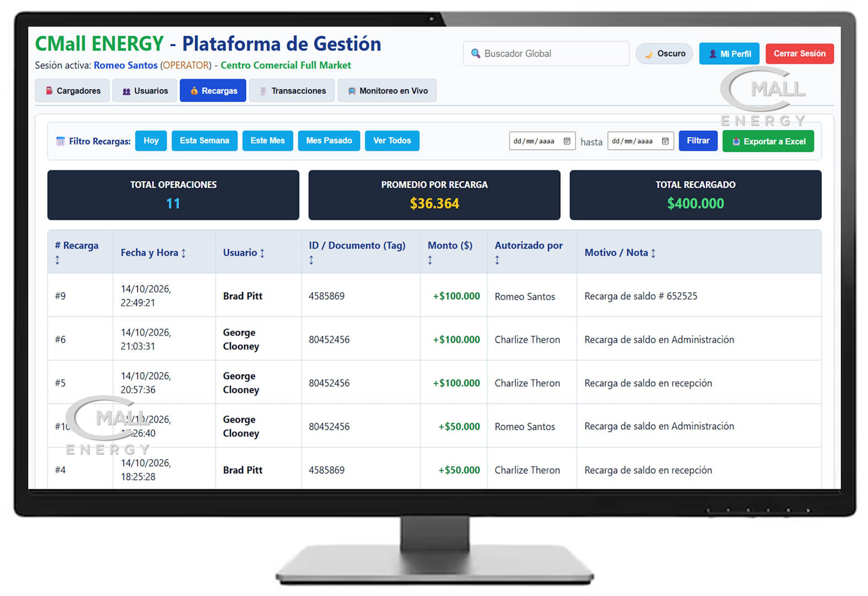The image size is (868, 596).
Task: Click document ID 4585869 in row #4
Action: 326,470
